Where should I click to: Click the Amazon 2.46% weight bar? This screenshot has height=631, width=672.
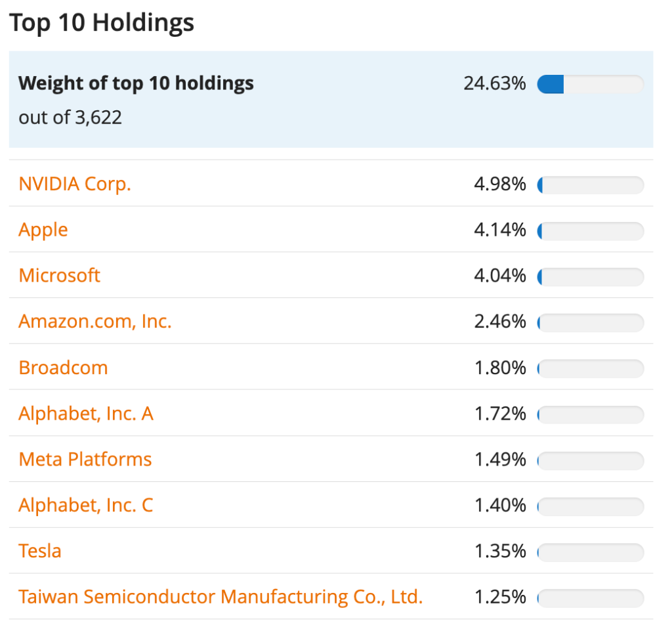tap(590, 322)
